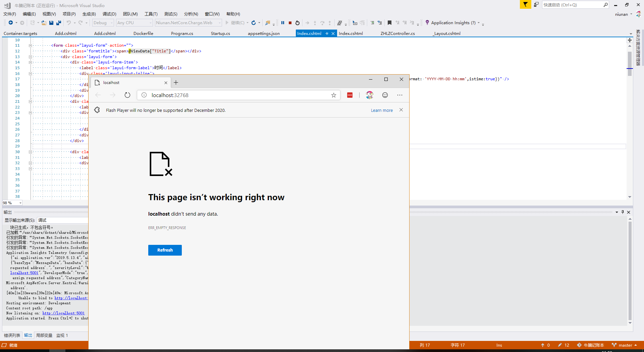Follow the Learn more link about Flash Player
The image size is (644, 352).
click(382, 110)
